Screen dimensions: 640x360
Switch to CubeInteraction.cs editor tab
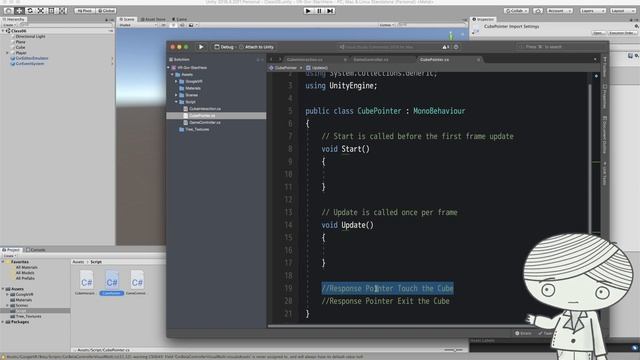(305, 60)
